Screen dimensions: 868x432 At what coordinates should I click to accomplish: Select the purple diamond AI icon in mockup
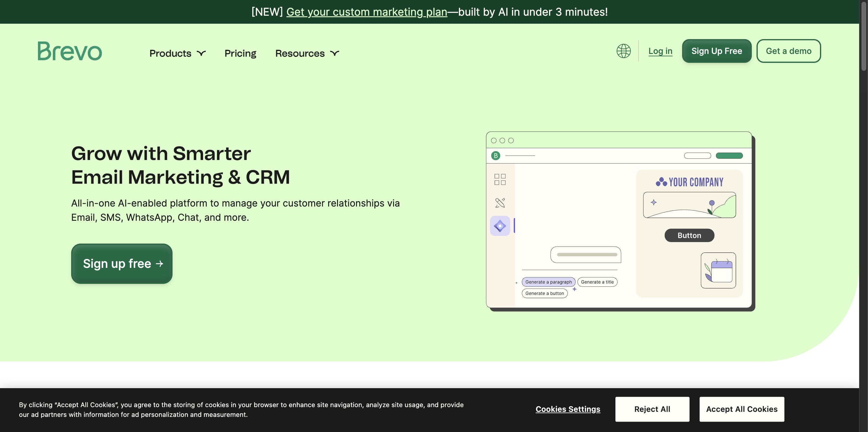coord(500,226)
